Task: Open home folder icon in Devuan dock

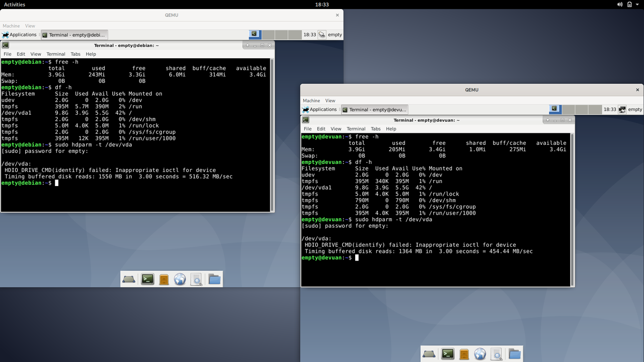Action: [x=514, y=354]
